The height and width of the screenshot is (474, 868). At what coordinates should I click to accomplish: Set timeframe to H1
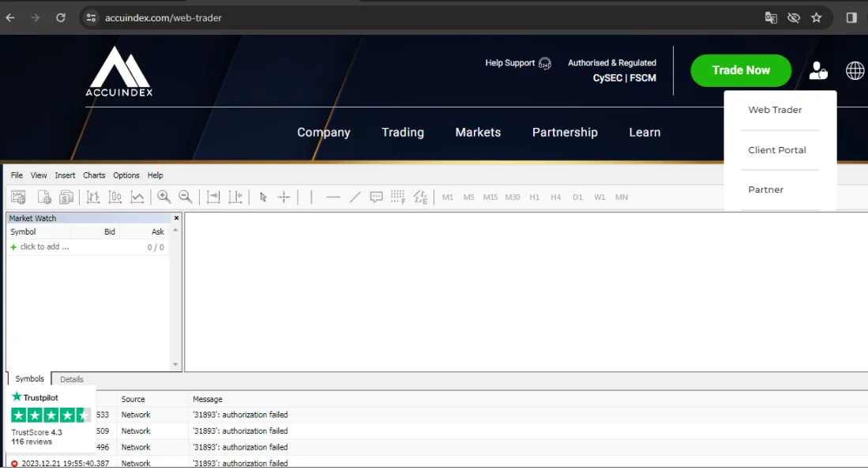(x=534, y=197)
